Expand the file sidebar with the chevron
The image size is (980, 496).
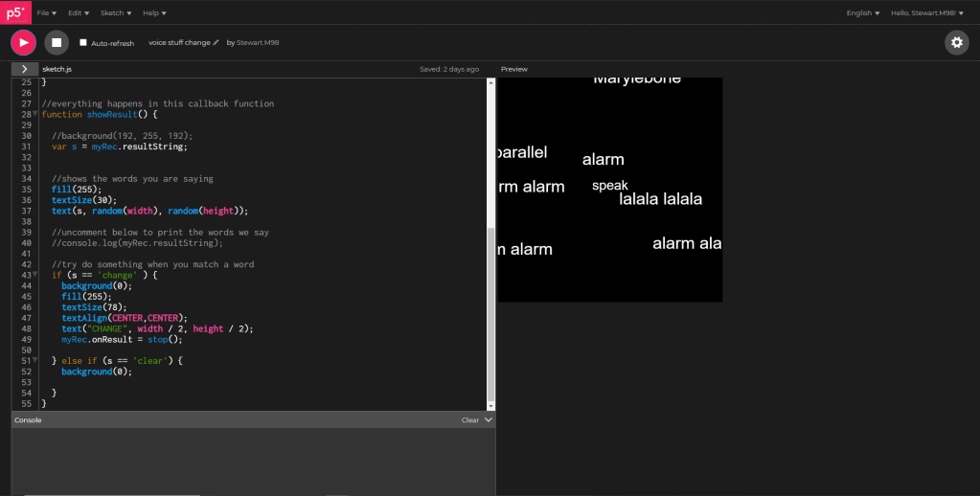24,69
